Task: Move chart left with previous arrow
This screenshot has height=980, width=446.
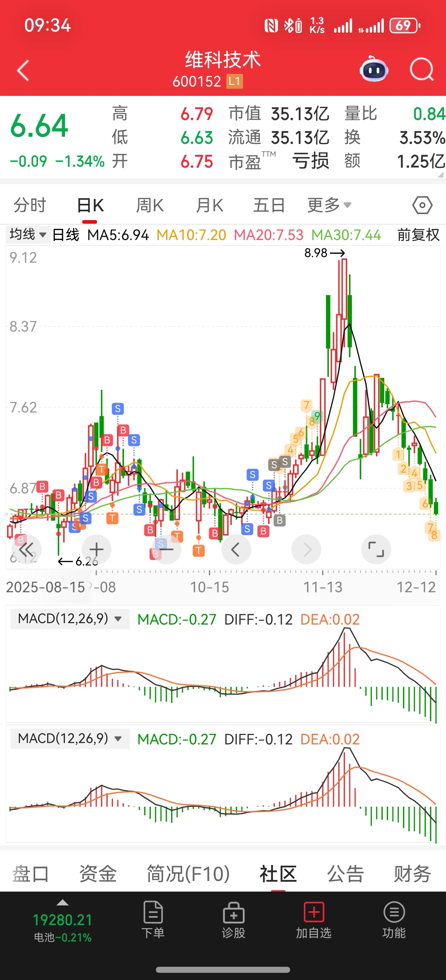Action: pyautogui.click(x=236, y=549)
